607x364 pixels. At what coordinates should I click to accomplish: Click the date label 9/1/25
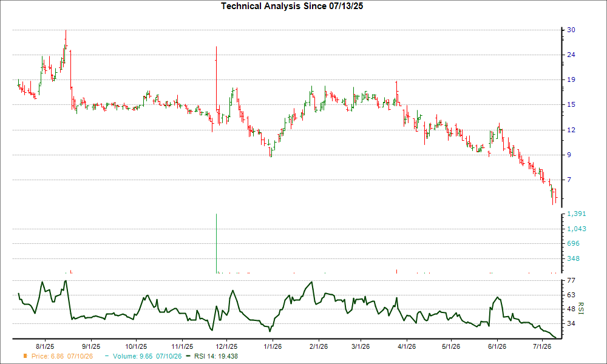pyautogui.click(x=90, y=346)
